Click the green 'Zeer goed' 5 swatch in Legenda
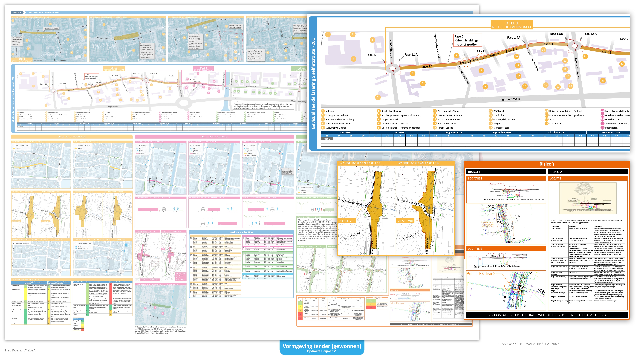This screenshot has height=362, width=644. [x=82, y=321]
